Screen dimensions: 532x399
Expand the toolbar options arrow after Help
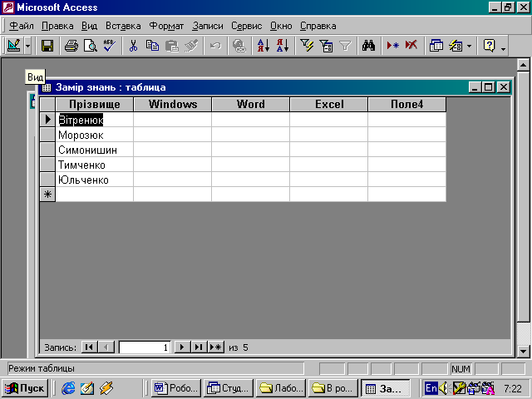point(503,48)
